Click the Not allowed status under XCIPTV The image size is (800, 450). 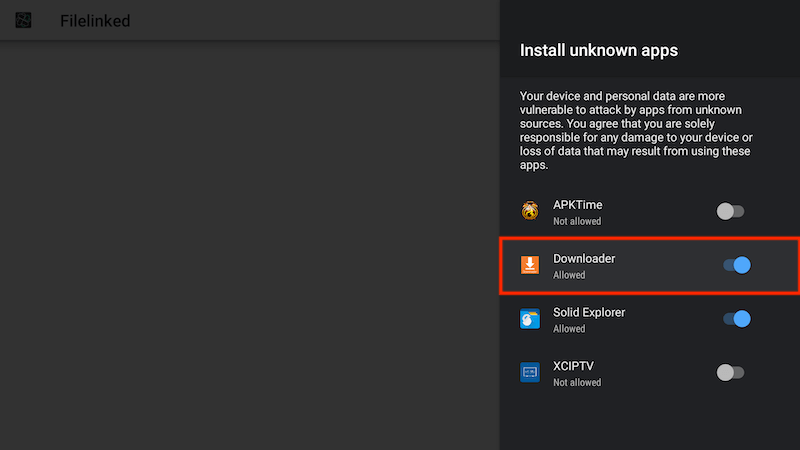tap(577, 382)
